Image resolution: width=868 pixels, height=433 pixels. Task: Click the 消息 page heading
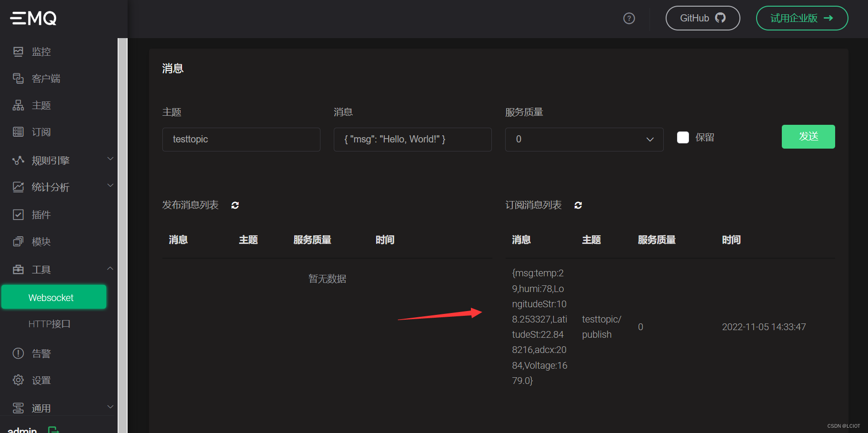[x=173, y=69]
